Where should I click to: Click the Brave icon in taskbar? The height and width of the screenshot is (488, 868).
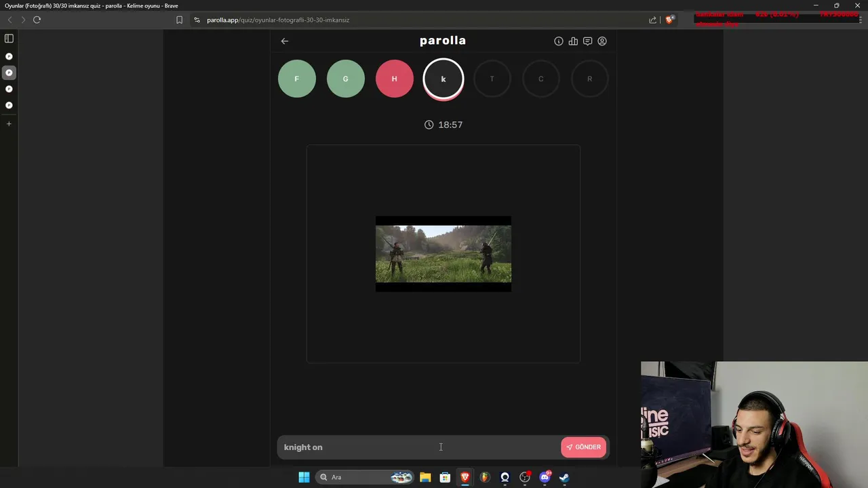pyautogui.click(x=465, y=477)
